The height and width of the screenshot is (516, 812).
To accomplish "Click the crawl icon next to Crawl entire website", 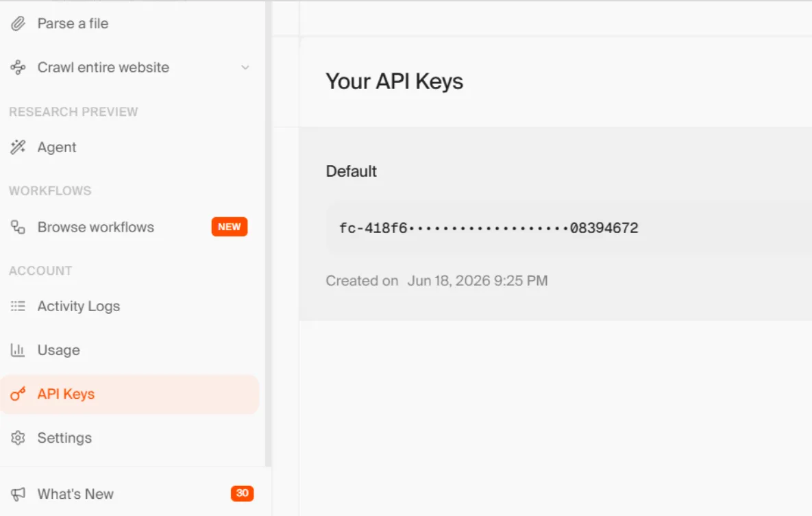I will [x=18, y=67].
